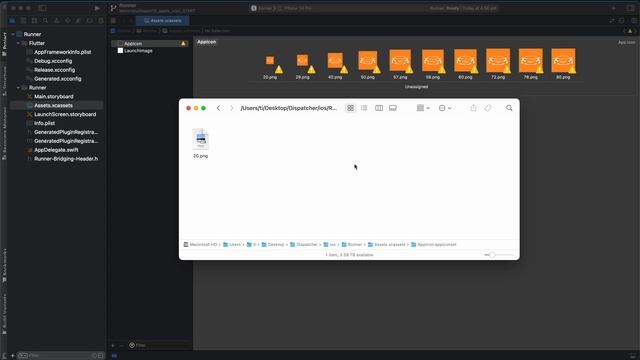Screen dimensions: 640x360
Task: Select the 20.png app icon thumbnail in Xcode
Action: 270,60
